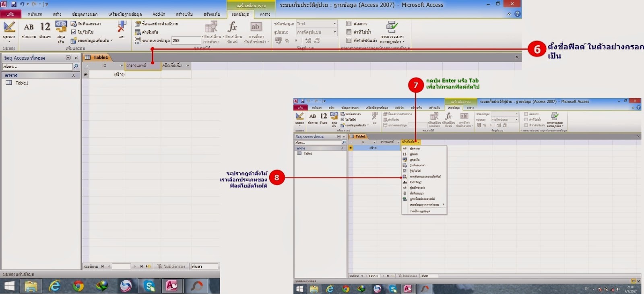Click ค่าเริ่มต้น default value in larger window
This screenshot has width=644, height=294.
[x=147, y=32]
